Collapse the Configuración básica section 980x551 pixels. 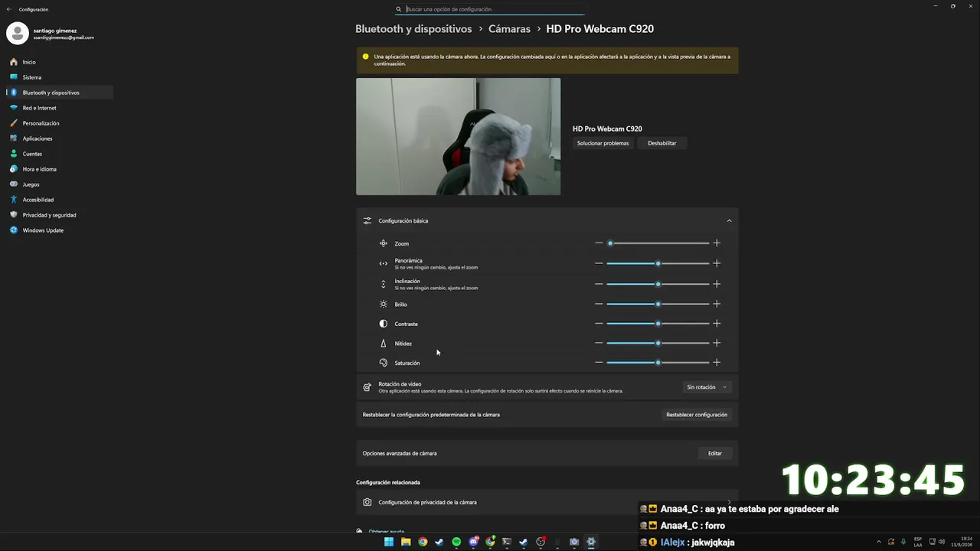[x=729, y=220]
